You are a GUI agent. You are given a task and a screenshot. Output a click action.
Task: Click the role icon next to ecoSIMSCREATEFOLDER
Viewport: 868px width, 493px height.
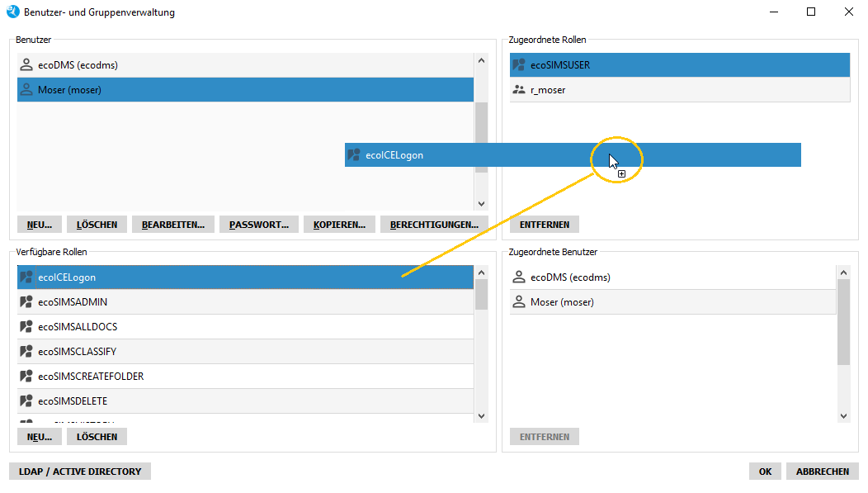pyautogui.click(x=26, y=376)
